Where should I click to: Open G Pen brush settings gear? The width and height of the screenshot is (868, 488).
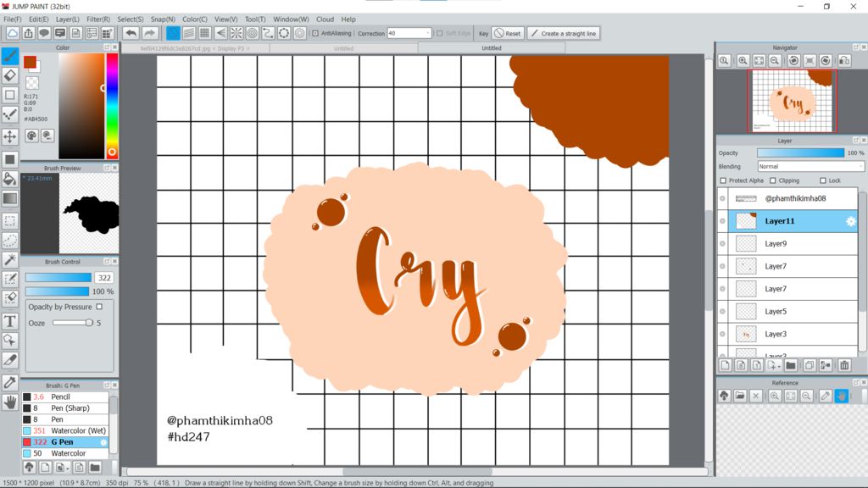tap(103, 442)
